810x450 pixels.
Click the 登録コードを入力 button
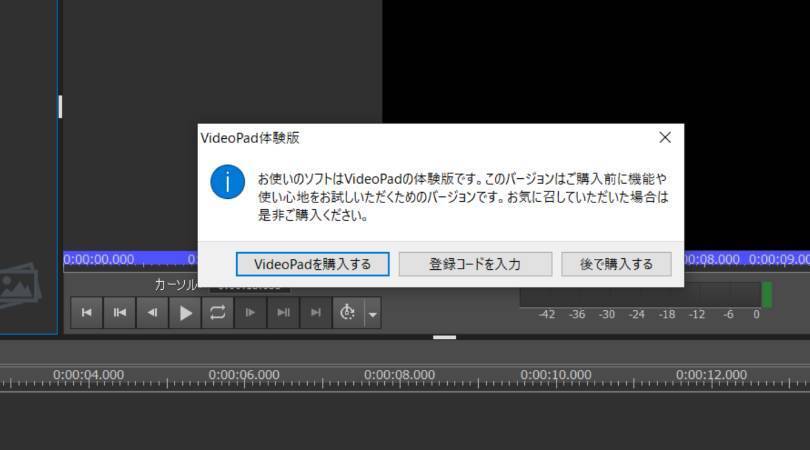[x=475, y=264]
